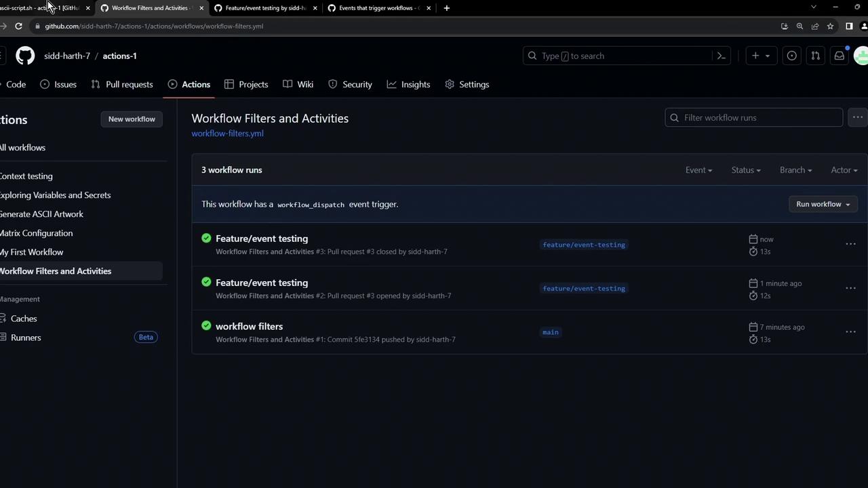Open the actions-1 repository link
The height and width of the screenshot is (488, 868).
119,56
